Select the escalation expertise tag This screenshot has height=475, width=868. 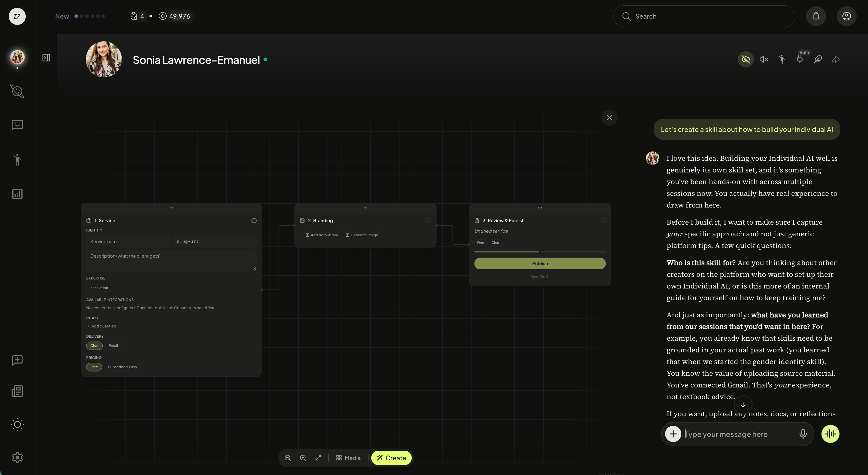tap(99, 288)
